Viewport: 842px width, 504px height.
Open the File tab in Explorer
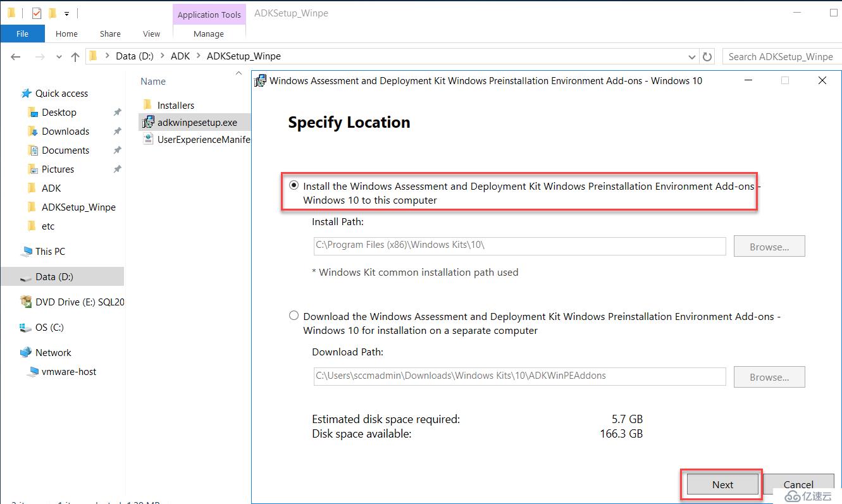click(22, 34)
